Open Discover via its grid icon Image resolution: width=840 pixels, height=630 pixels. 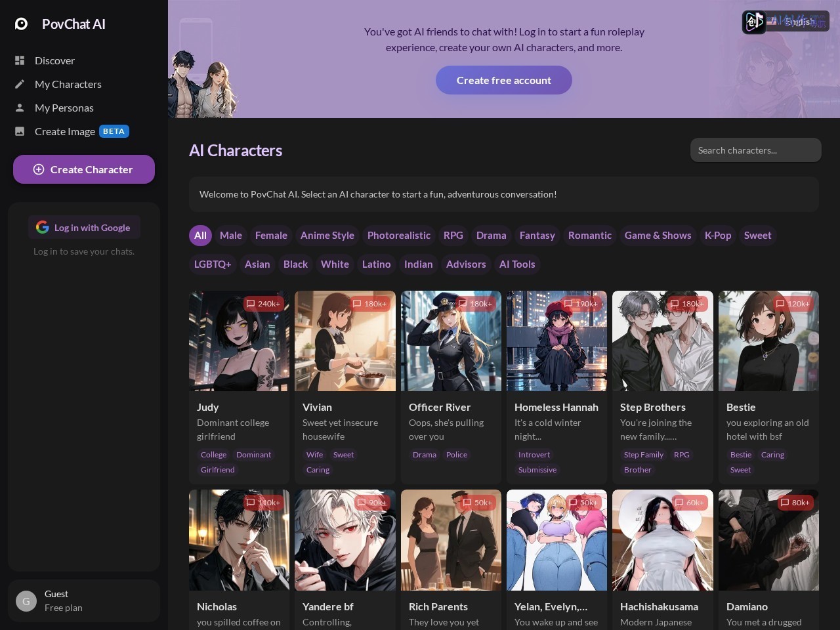pos(20,60)
